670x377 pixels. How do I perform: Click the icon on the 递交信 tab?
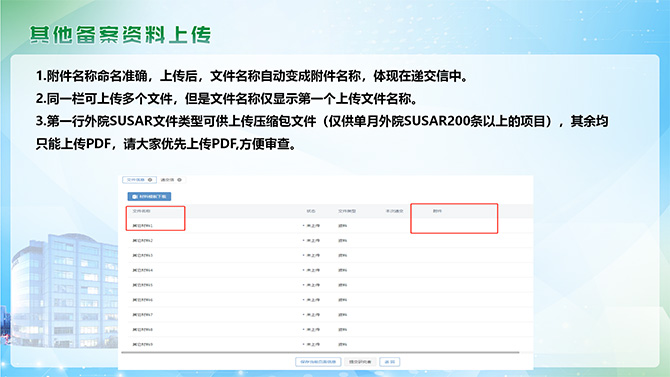179,180
